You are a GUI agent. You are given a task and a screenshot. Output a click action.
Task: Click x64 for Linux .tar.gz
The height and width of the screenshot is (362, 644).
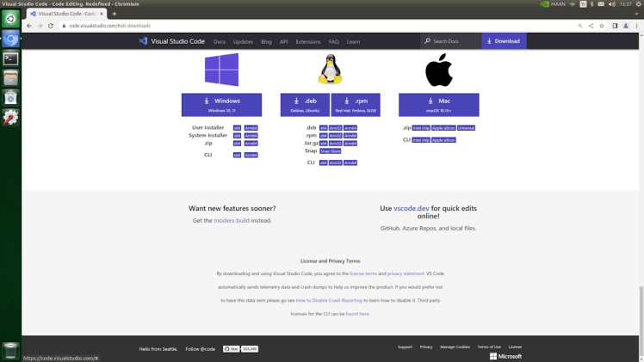coord(324,144)
